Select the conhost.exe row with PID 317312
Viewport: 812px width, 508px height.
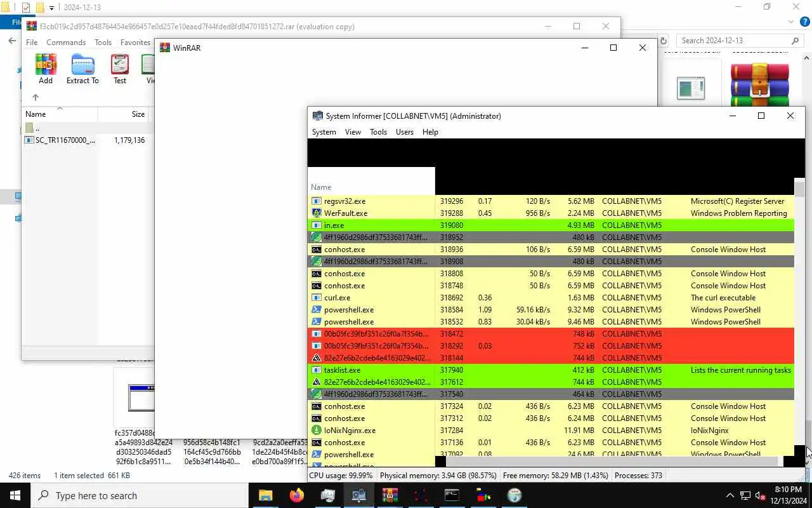coord(551,418)
